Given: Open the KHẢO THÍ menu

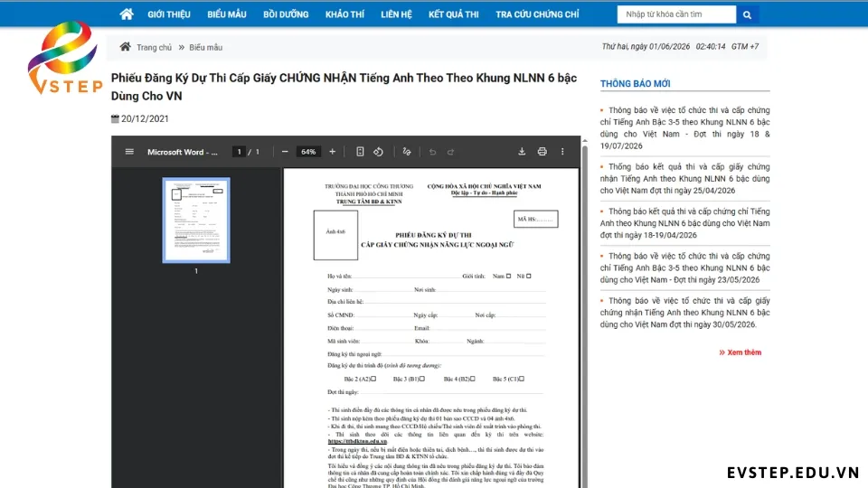Looking at the screenshot, I should tap(344, 14).
